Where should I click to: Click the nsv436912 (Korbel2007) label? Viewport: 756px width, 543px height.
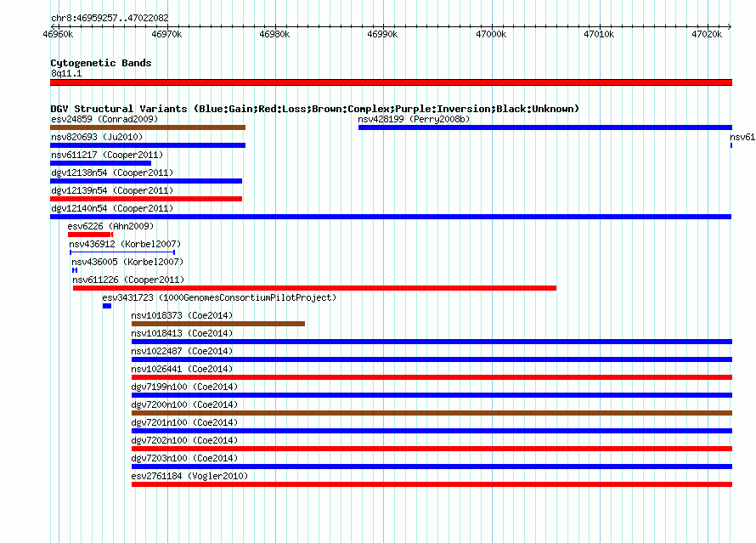[125, 244]
